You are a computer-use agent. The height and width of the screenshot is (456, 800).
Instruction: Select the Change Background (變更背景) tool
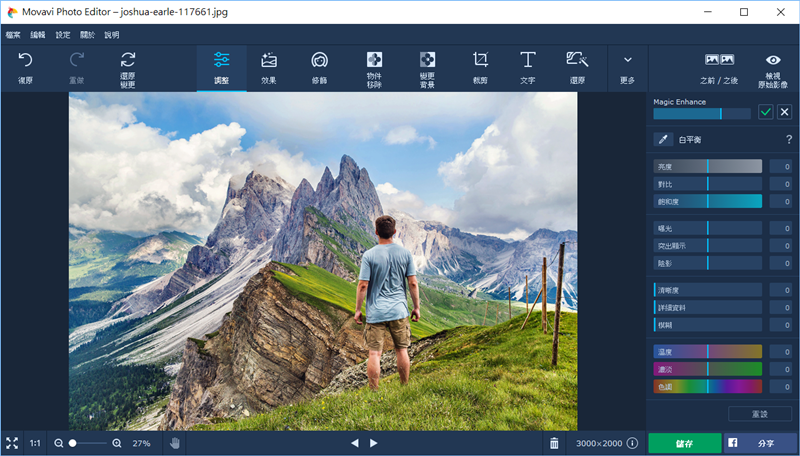(x=427, y=68)
